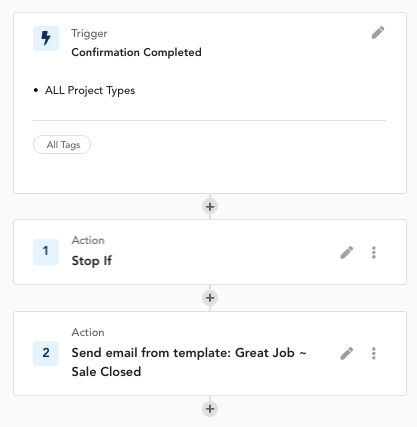Select the Trigger card label
417x427 pixels.
(89, 33)
